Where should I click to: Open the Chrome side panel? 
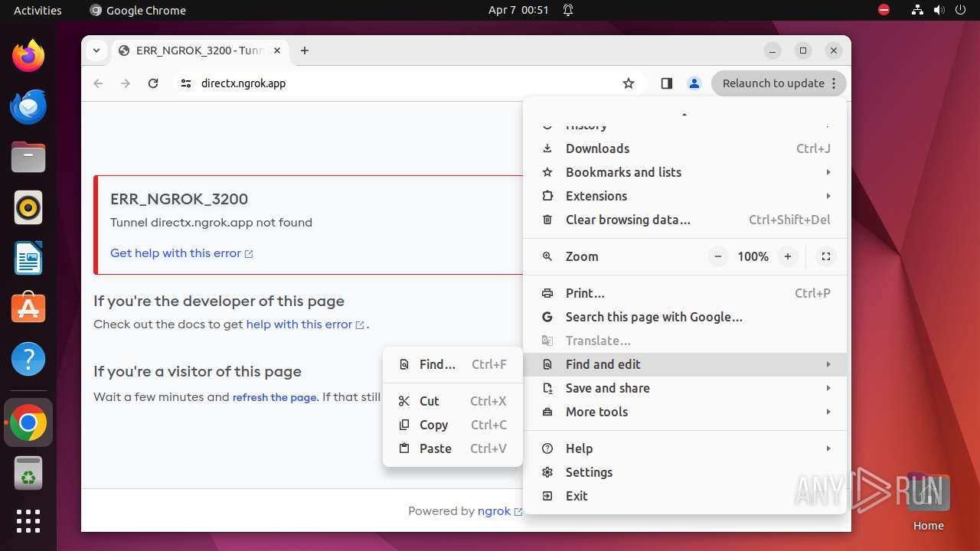666,83
